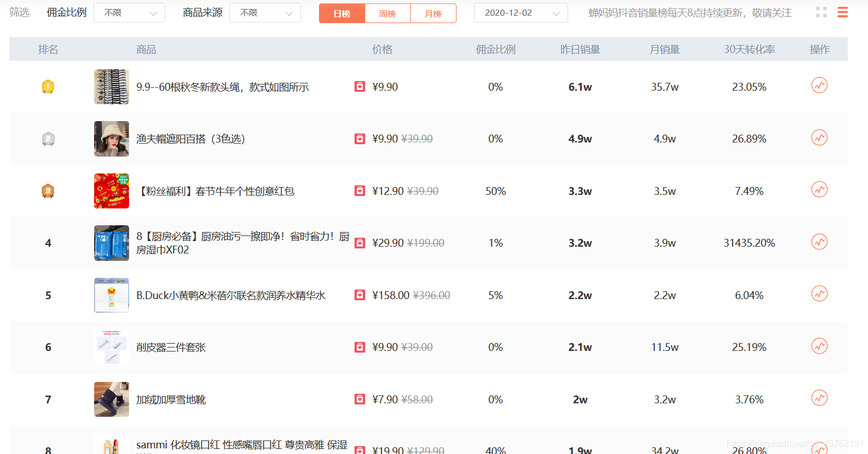Screen dimensions: 868x454
Task: Open trend chart for B.Duck小黄鸭 row
Action: click(819, 294)
